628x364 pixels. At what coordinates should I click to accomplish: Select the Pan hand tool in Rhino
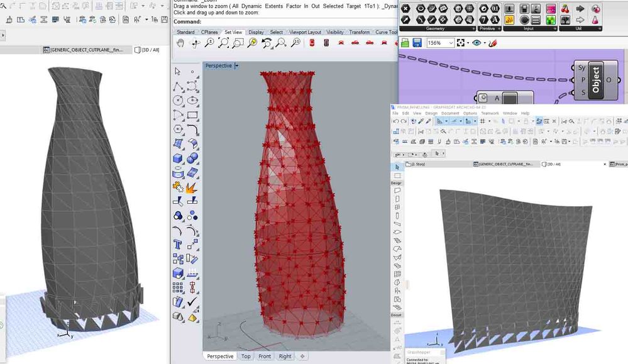click(180, 43)
